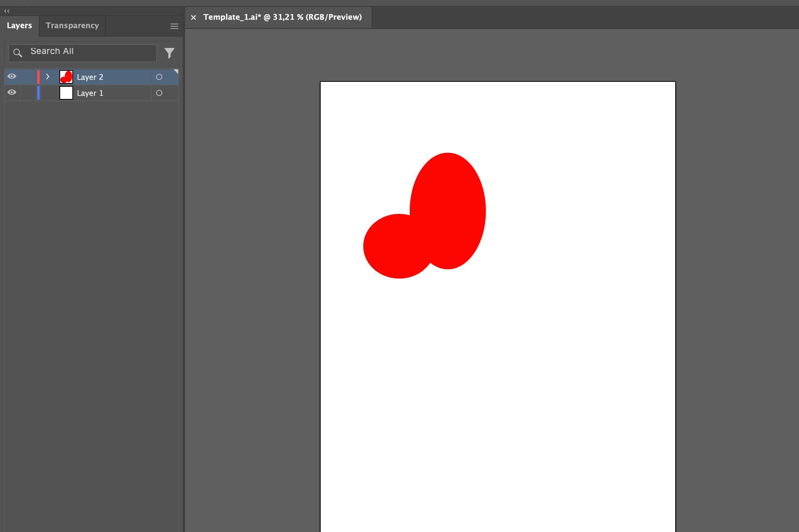Expand Layer 2 contents chevron
This screenshot has height=532, width=799.
pyautogui.click(x=48, y=77)
